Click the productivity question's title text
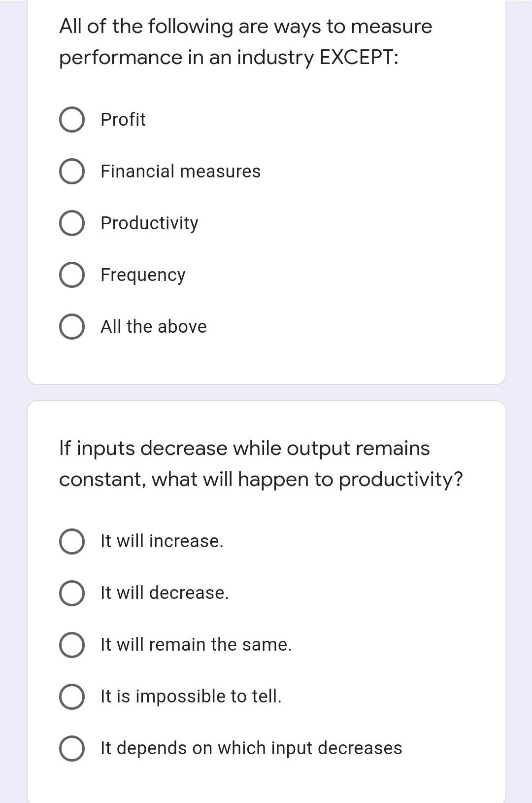The image size is (532, 803). coord(261,462)
